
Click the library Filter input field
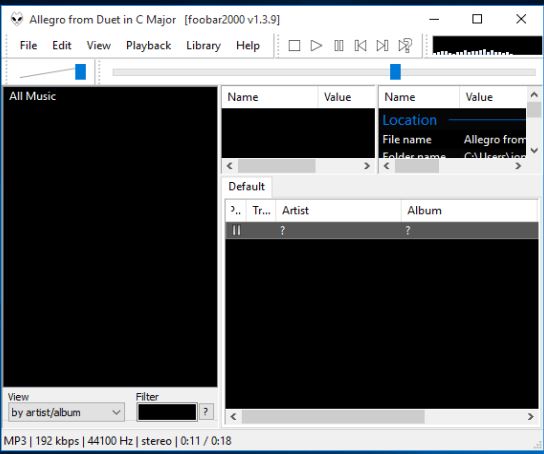tap(167, 412)
